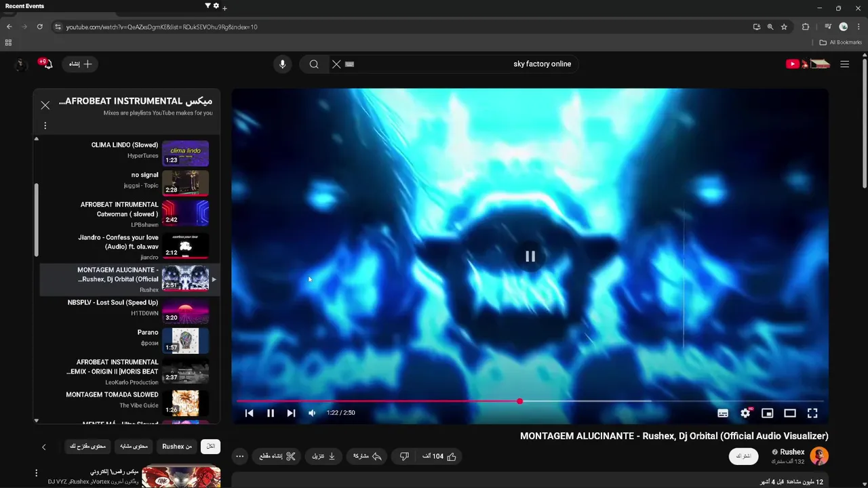Dislike the video
The image size is (868, 488).
[x=404, y=456]
